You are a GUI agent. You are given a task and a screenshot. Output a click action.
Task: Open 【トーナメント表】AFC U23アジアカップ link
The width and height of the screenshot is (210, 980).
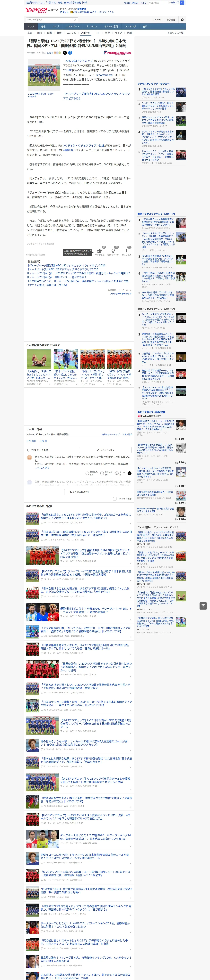pyautogui.click(x=62, y=269)
